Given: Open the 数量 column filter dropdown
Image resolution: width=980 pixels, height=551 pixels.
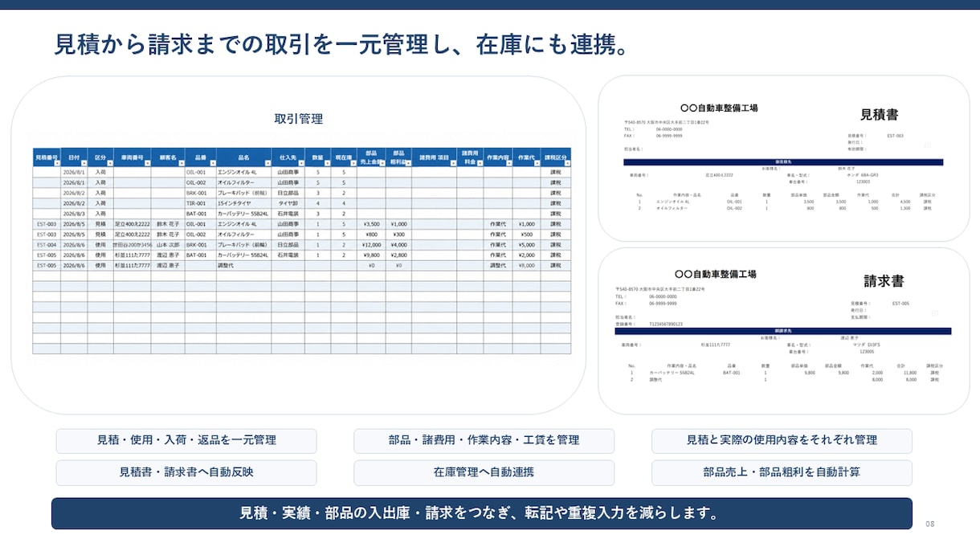Looking at the screenshot, I should (327, 163).
